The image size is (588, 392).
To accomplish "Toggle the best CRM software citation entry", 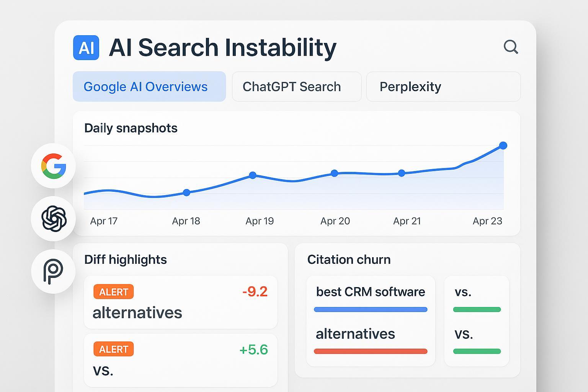I will coord(370,300).
